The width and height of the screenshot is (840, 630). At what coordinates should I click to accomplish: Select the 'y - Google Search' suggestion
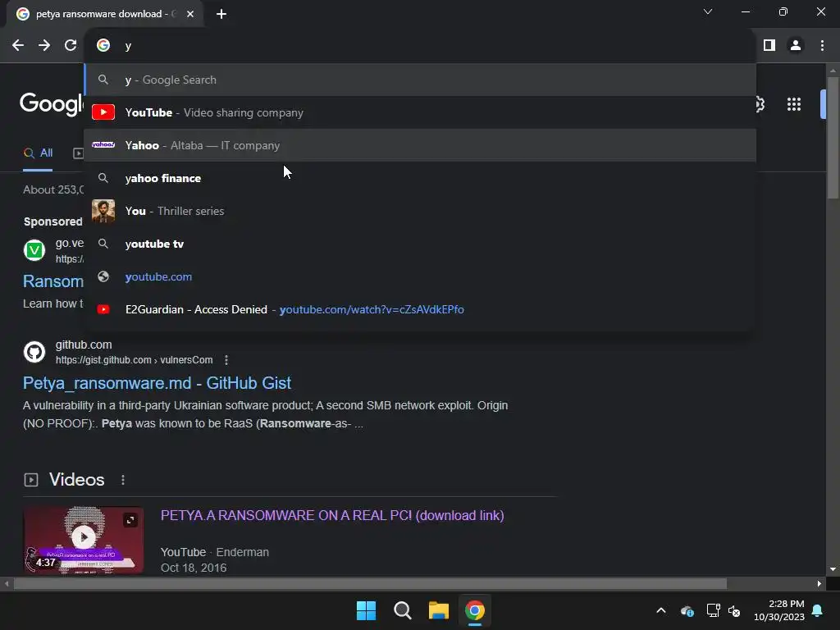coord(420,80)
